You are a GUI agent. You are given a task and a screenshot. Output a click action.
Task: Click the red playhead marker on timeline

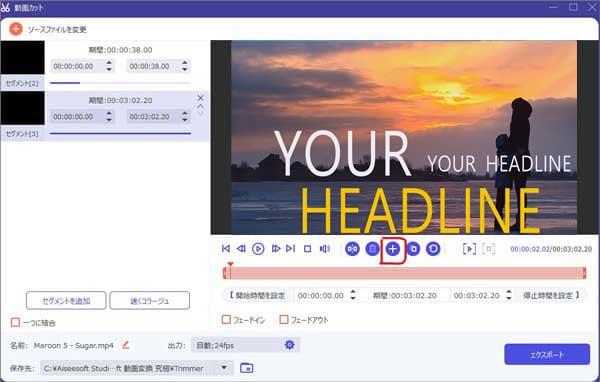(230, 264)
